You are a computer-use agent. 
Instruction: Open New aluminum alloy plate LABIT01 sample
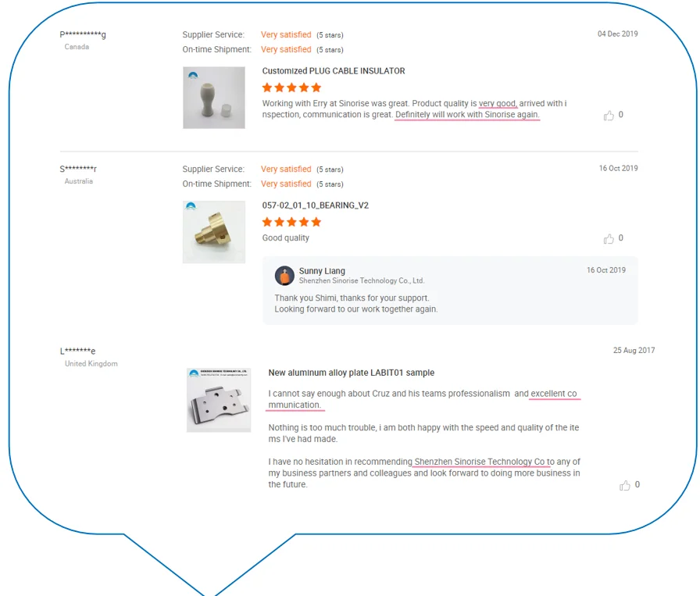point(352,373)
